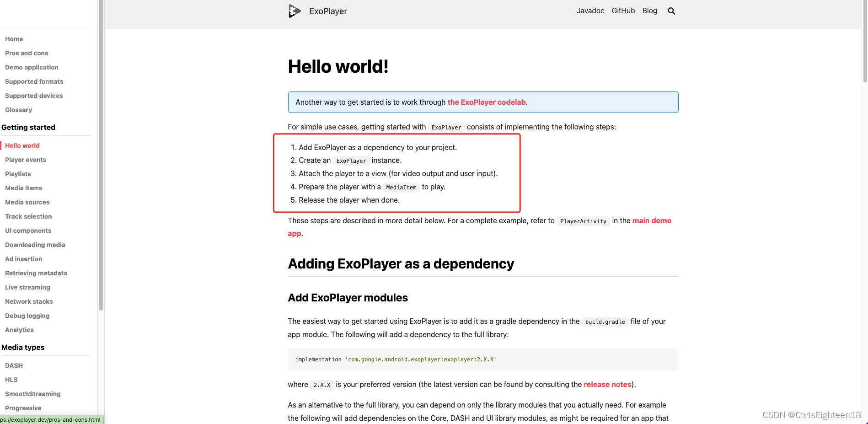868x424 pixels.
Task: Open the search magnifier icon
Action: 671,11
